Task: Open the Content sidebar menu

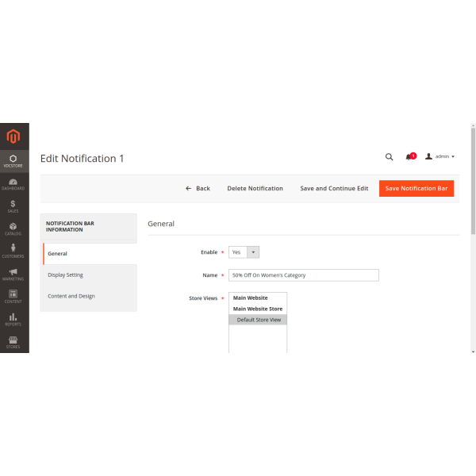Action: [13, 297]
